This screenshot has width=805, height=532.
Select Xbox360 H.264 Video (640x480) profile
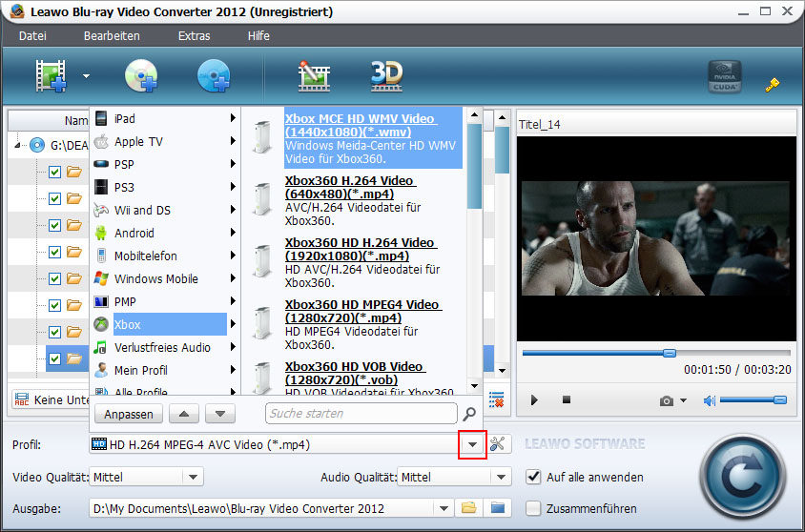[x=353, y=200]
